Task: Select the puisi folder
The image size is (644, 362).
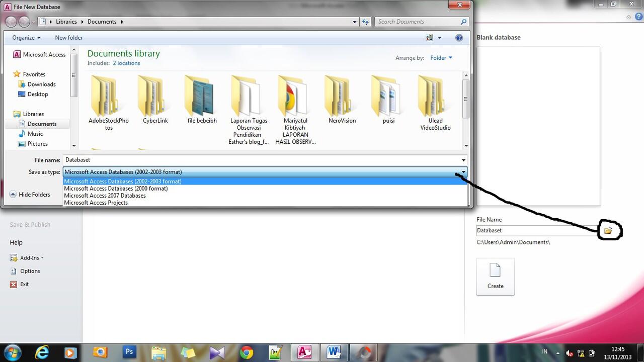Action: (389, 100)
